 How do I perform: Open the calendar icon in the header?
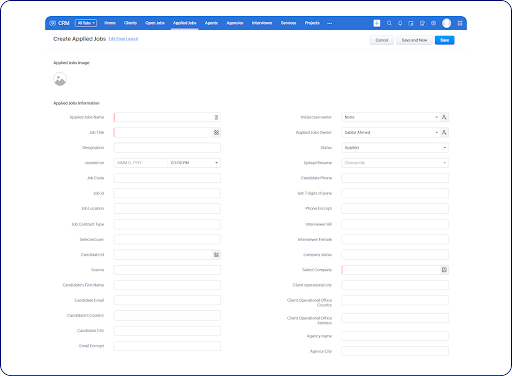click(x=411, y=23)
